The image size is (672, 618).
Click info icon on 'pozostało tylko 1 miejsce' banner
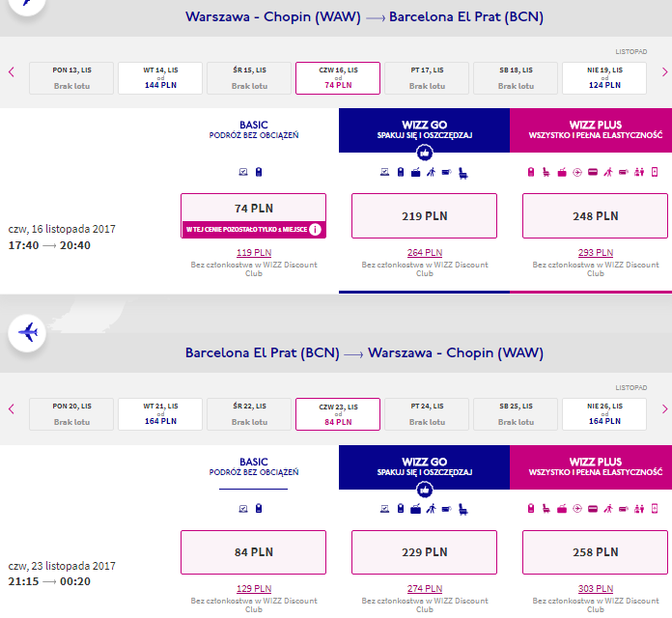[315, 229]
